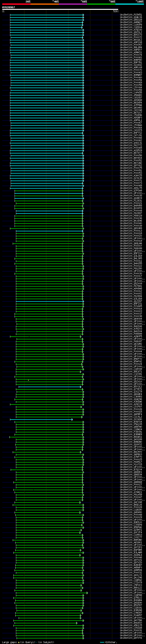
Task: Click the red 20% identity legend segment
Action: (x=16, y=4)
